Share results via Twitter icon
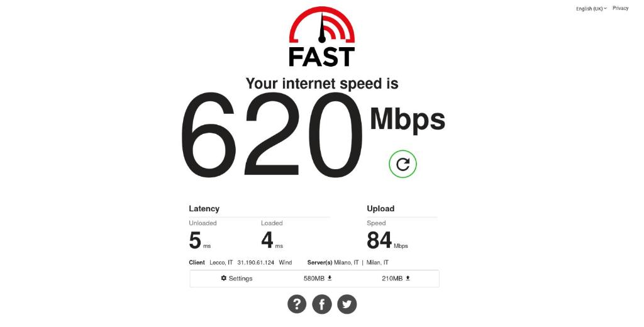Screen dimensions: 644x327 click(x=347, y=304)
